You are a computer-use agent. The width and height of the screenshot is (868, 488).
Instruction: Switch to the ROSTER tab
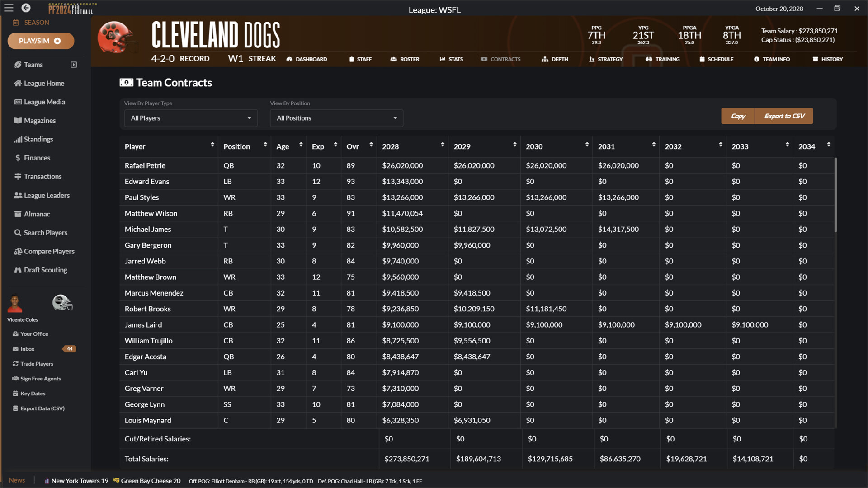click(x=405, y=59)
